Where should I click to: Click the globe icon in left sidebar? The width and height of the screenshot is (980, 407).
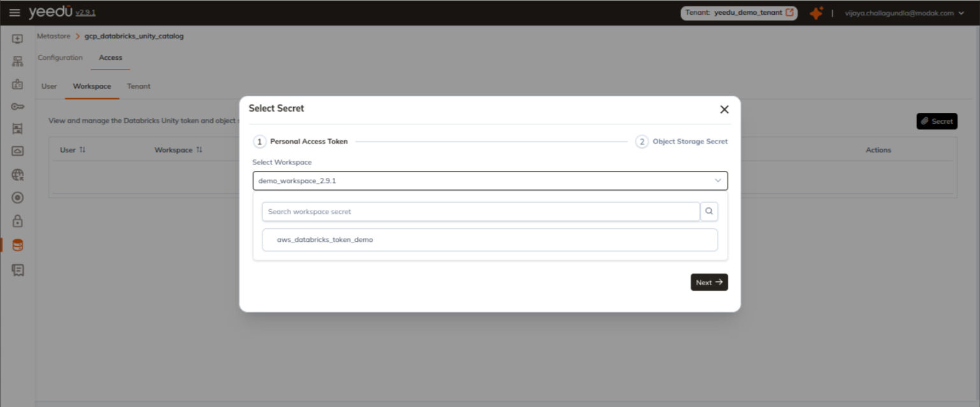(x=18, y=175)
